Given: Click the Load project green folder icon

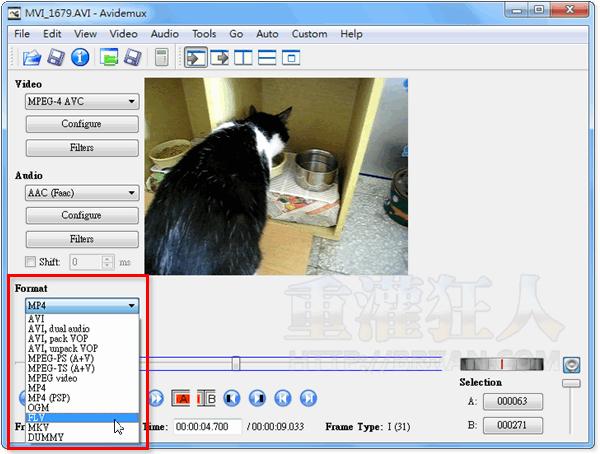Looking at the screenshot, I should [x=109, y=58].
